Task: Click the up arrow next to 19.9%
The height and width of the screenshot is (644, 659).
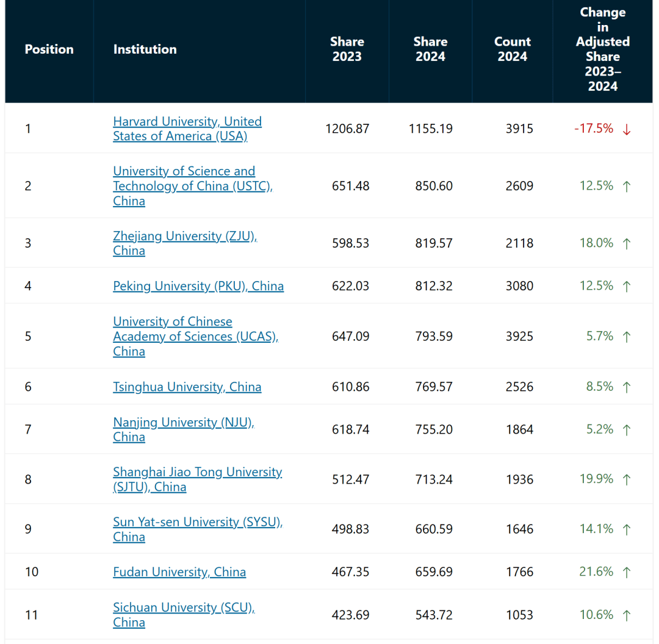Action: pyautogui.click(x=627, y=480)
